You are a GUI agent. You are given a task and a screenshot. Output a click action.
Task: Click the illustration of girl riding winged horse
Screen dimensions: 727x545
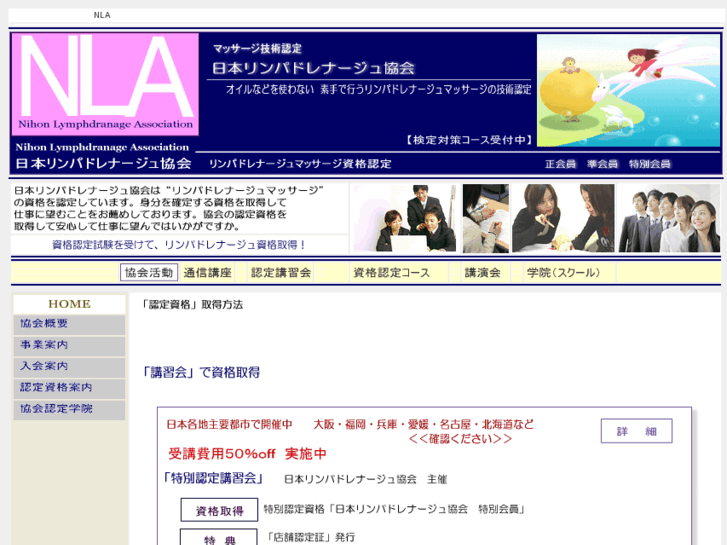point(628,90)
